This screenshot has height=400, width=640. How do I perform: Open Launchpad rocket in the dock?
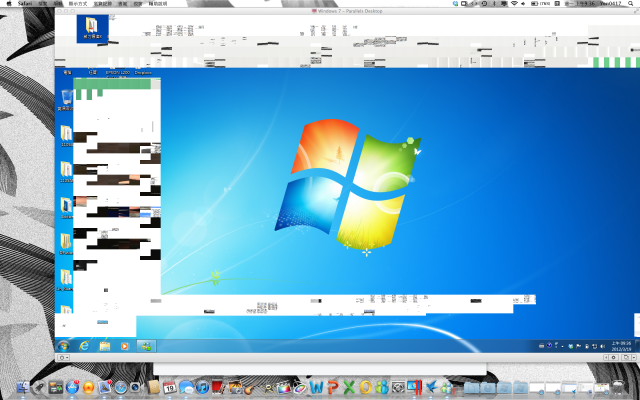coord(39,387)
